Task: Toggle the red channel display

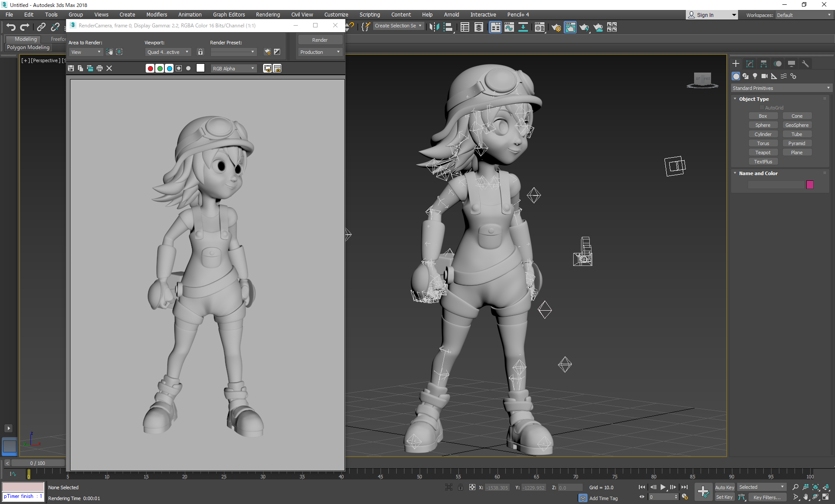Action: pos(150,68)
